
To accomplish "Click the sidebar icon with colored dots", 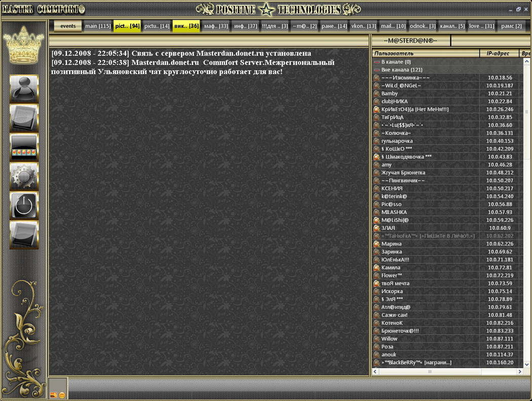I will tap(24, 148).
